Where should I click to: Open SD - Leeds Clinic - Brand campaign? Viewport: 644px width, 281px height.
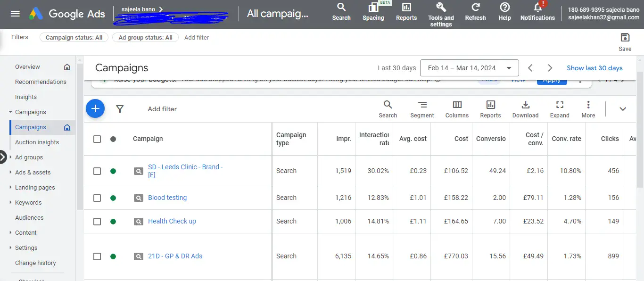point(185,171)
